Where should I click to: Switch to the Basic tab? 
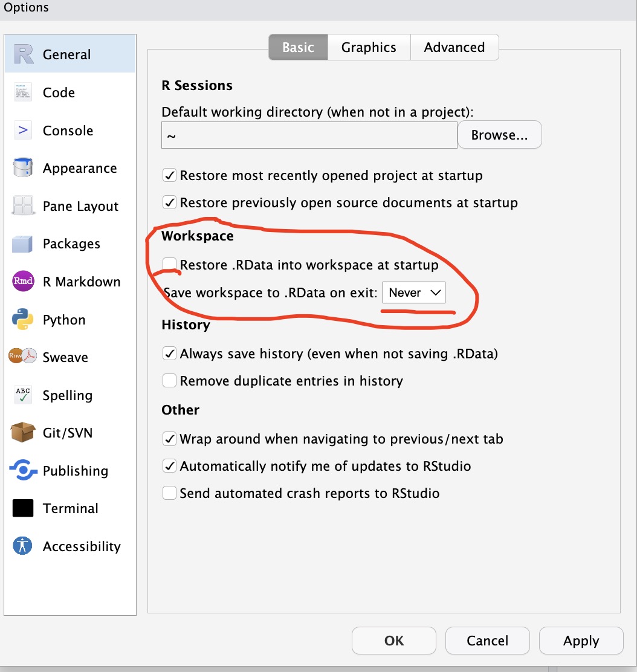pyautogui.click(x=299, y=47)
